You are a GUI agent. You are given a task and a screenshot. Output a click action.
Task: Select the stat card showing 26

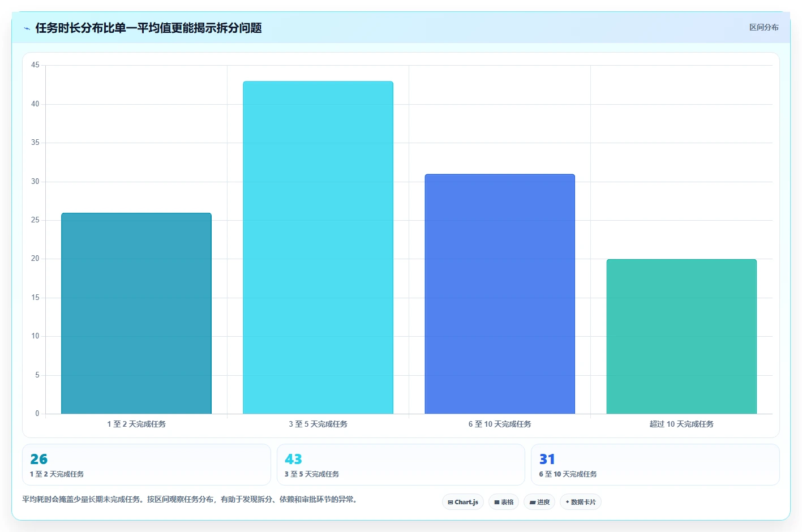click(x=147, y=465)
